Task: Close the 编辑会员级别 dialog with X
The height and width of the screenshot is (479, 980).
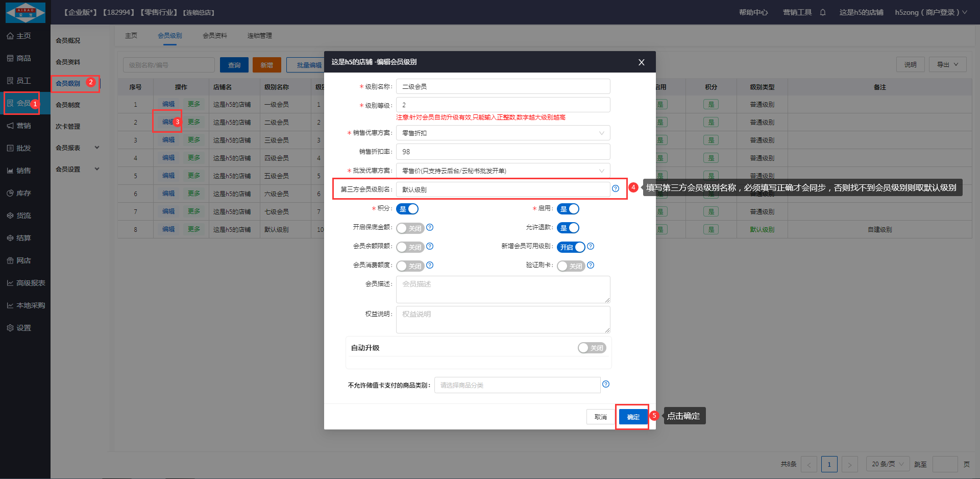Action: pos(642,62)
